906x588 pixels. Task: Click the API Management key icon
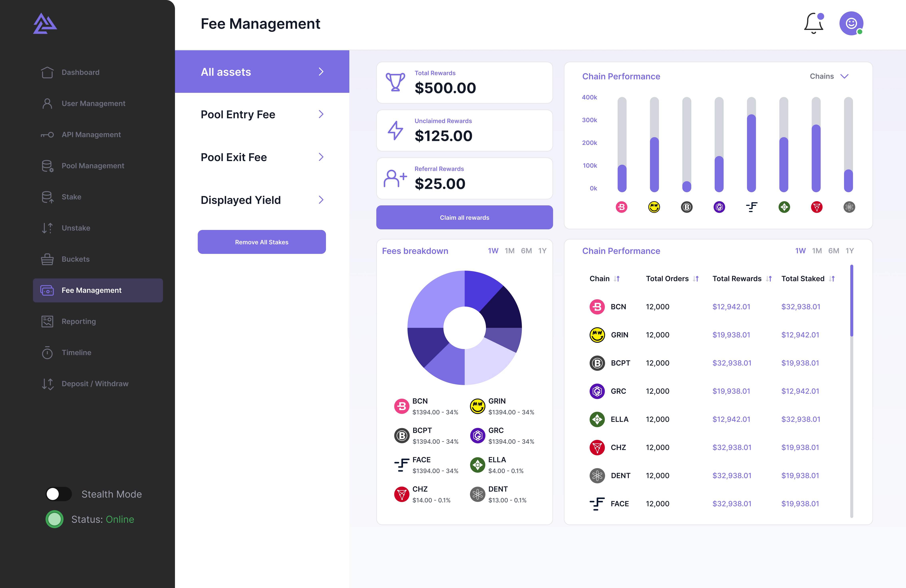(x=47, y=135)
